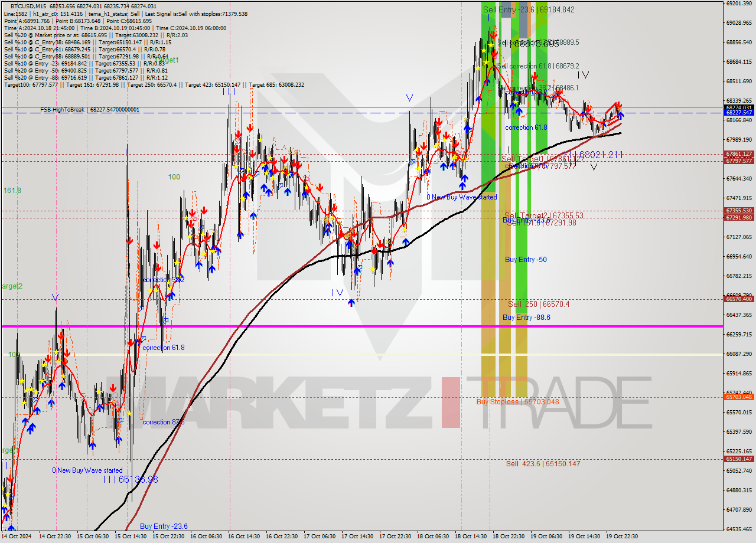The image size is (756, 543).
Task: Click the '| | | 65136.98' wave label
Action: click(x=130, y=480)
